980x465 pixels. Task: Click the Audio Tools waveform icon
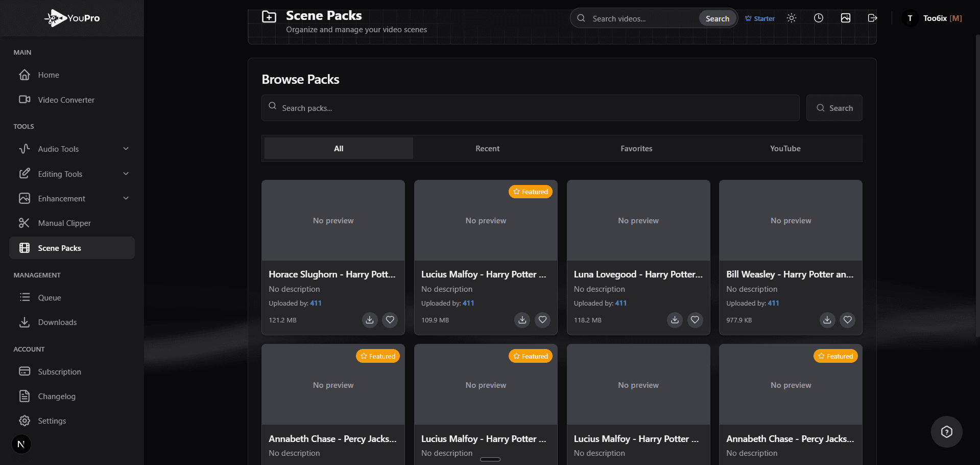click(25, 149)
